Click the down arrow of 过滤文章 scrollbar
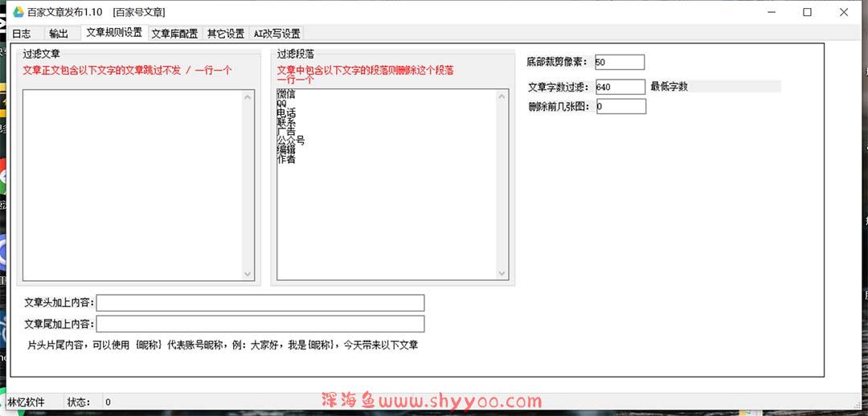The height and width of the screenshot is (416, 868). click(248, 273)
